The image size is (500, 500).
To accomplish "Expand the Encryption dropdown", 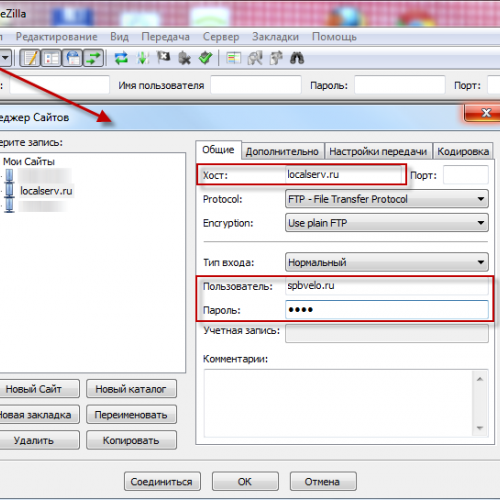I will pos(387,223).
